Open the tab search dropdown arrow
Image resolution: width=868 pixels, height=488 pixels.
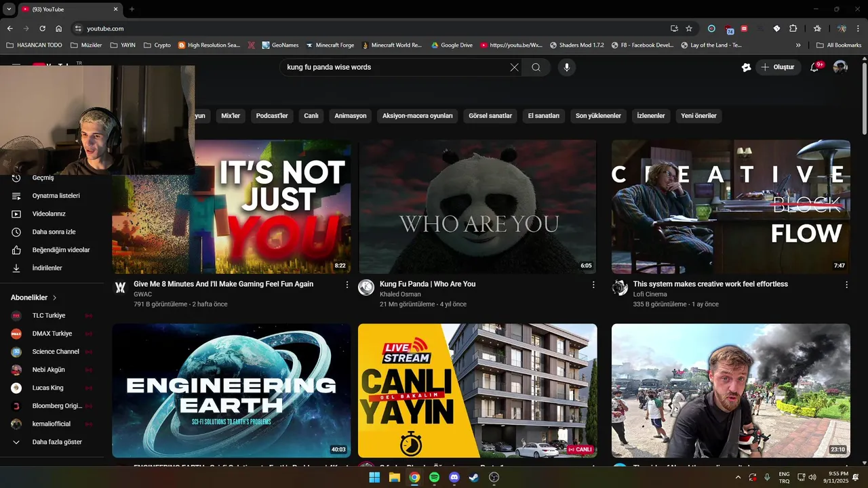9,9
